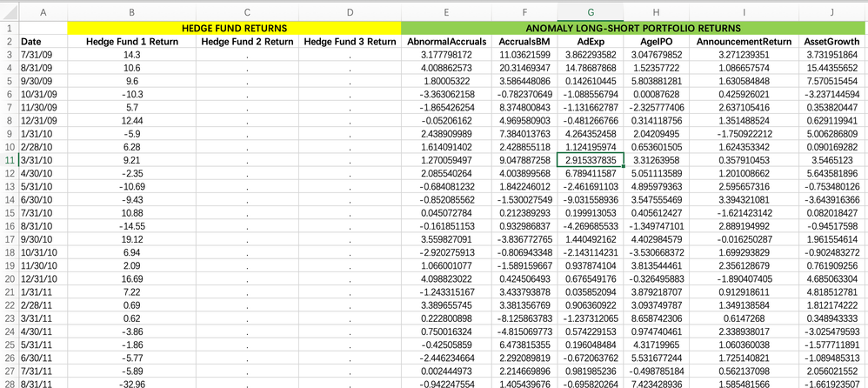Image resolution: width=868 pixels, height=388 pixels.
Task: Click the HEDGE FUND RETURNS yellow header cell
Action: (234, 28)
